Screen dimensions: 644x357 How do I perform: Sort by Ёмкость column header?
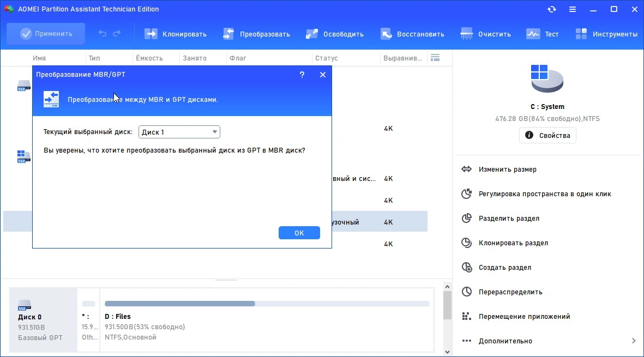tap(149, 58)
